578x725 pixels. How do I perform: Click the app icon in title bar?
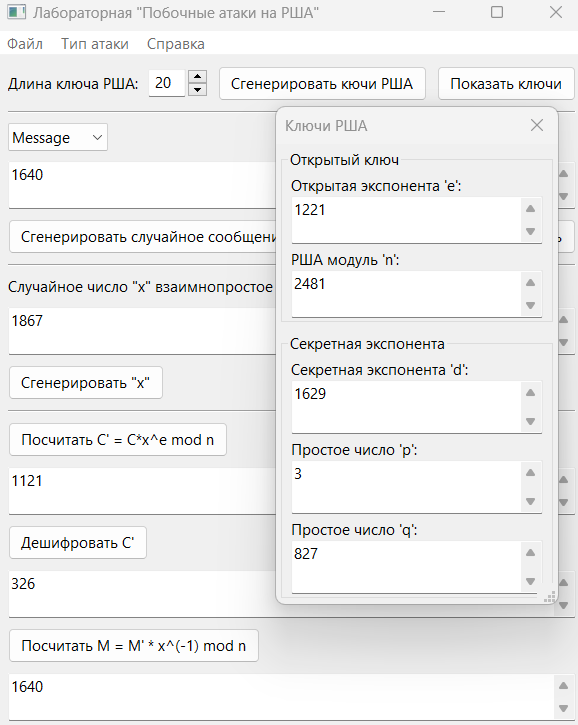17,12
